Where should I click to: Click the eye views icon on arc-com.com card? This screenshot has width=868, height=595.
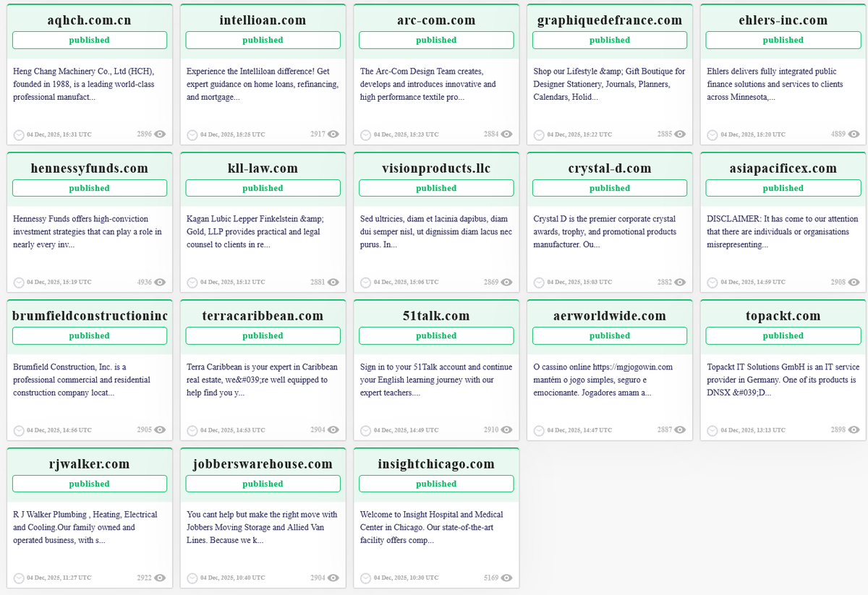[507, 134]
